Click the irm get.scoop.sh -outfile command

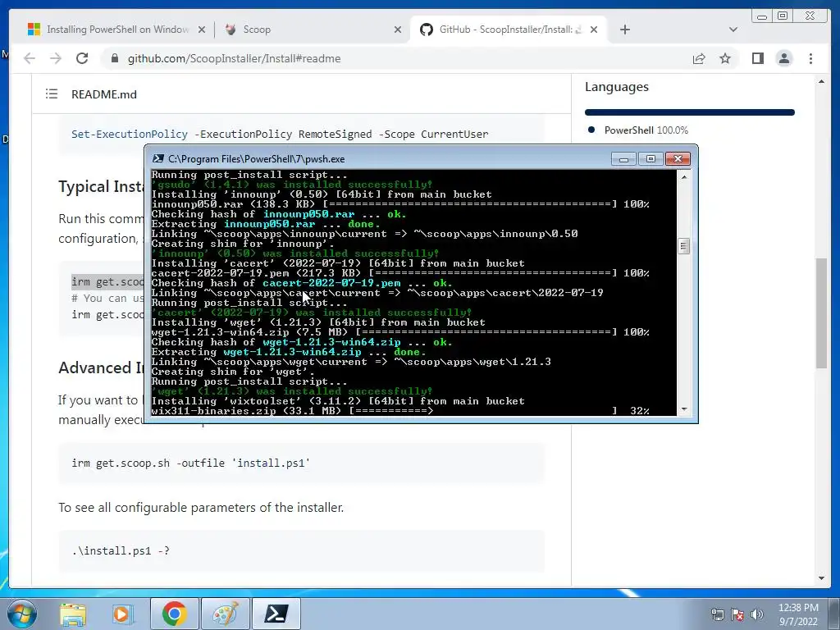tap(190, 463)
